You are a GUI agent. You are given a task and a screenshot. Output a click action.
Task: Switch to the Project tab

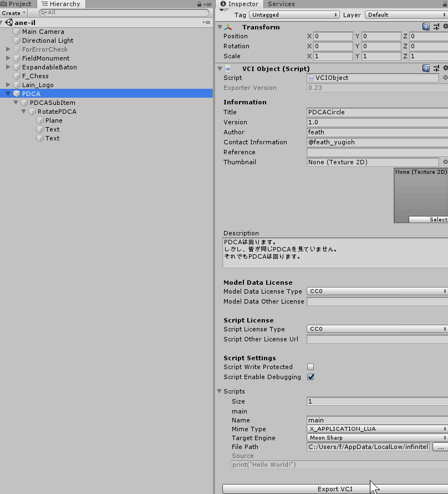(17, 4)
